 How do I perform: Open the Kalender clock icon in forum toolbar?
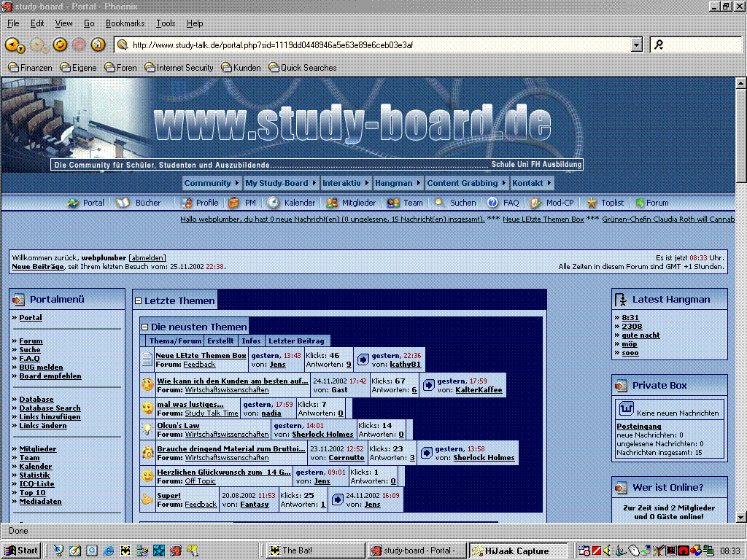coord(274,203)
